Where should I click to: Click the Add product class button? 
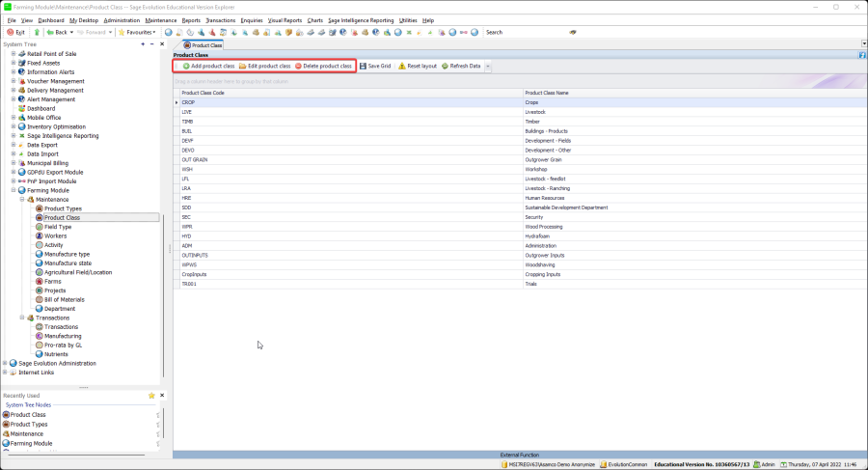point(208,66)
